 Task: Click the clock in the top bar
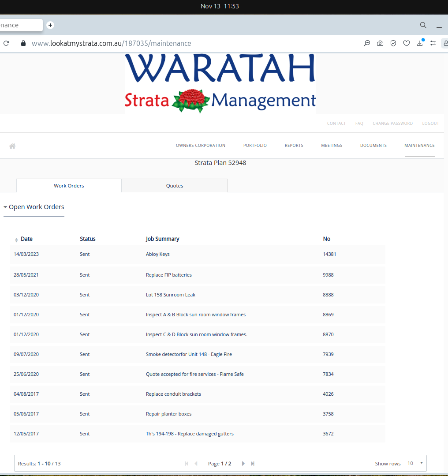pyautogui.click(x=220, y=6)
